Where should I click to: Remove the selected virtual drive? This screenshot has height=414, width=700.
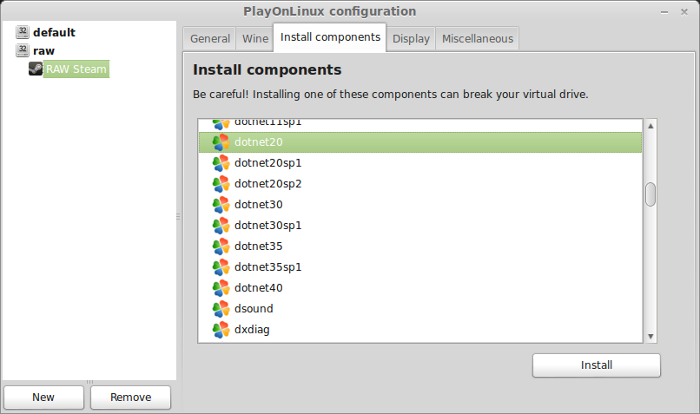pos(130,397)
